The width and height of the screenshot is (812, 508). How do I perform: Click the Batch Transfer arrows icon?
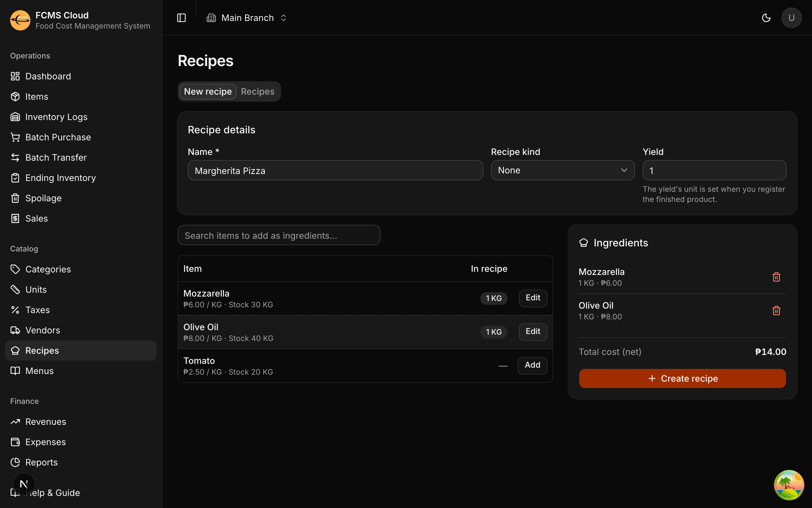point(15,157)
